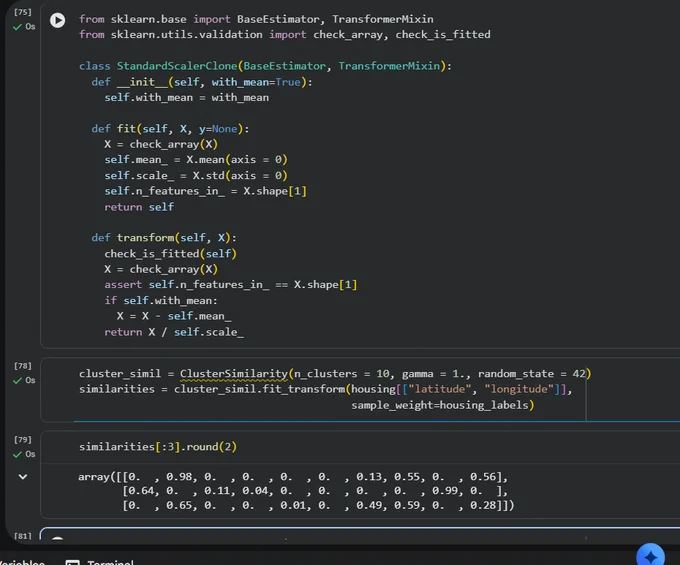Click the 'from sklearn.utils.validation import' line
This screenshot has height=565, width=680.
(284, 34)
